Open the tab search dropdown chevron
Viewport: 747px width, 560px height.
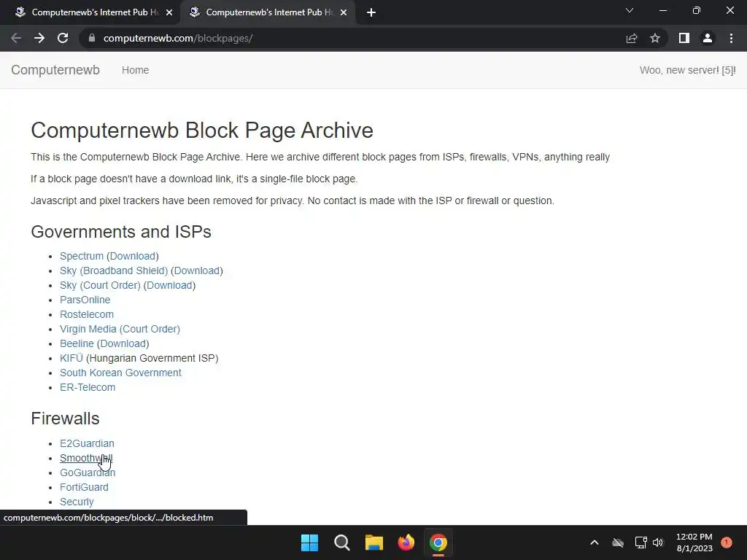pos(630,10)
